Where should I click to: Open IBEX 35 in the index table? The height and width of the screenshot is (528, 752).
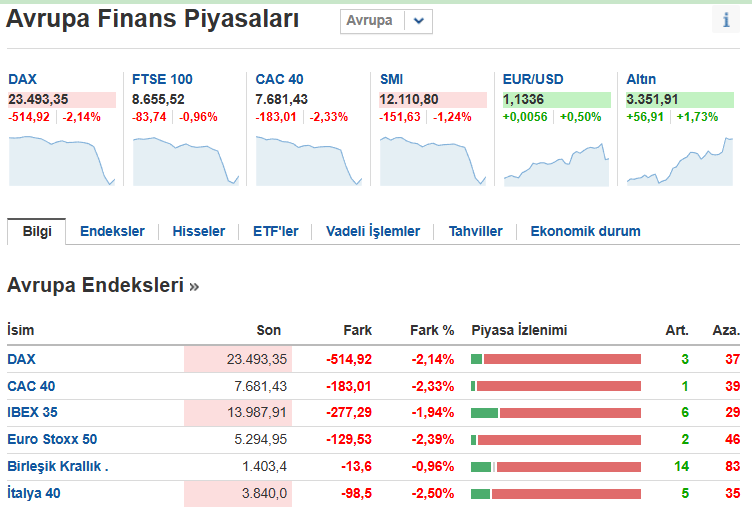tap(32, 412)
